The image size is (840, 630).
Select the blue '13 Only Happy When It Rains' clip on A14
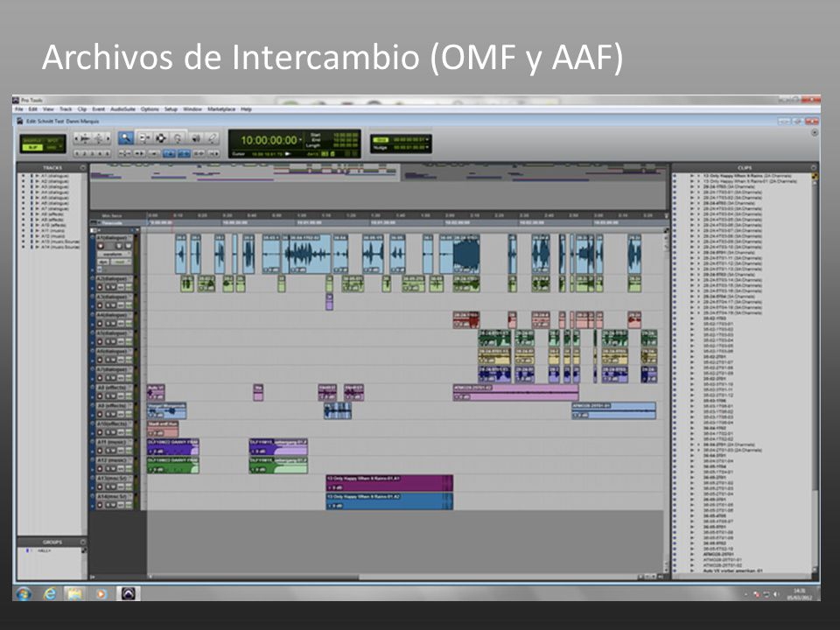point(389,500)
